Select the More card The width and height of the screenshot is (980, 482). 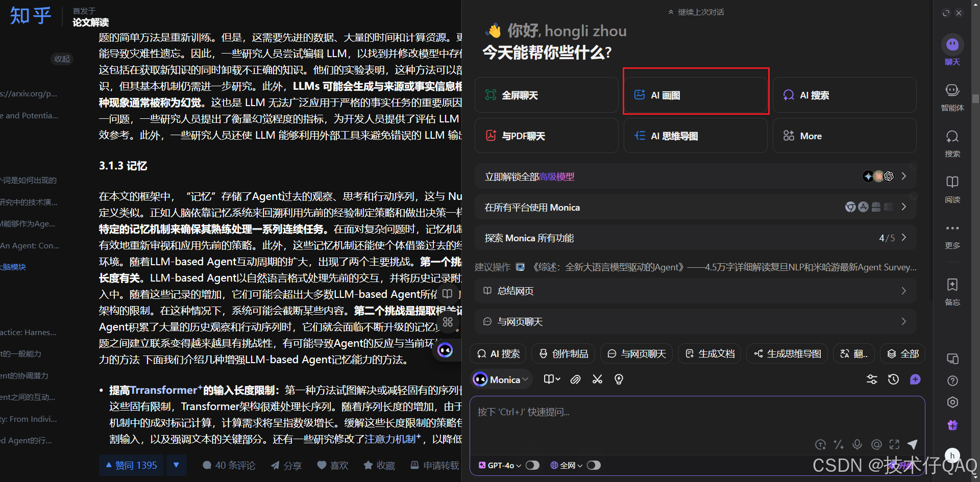tap(844, 136)
